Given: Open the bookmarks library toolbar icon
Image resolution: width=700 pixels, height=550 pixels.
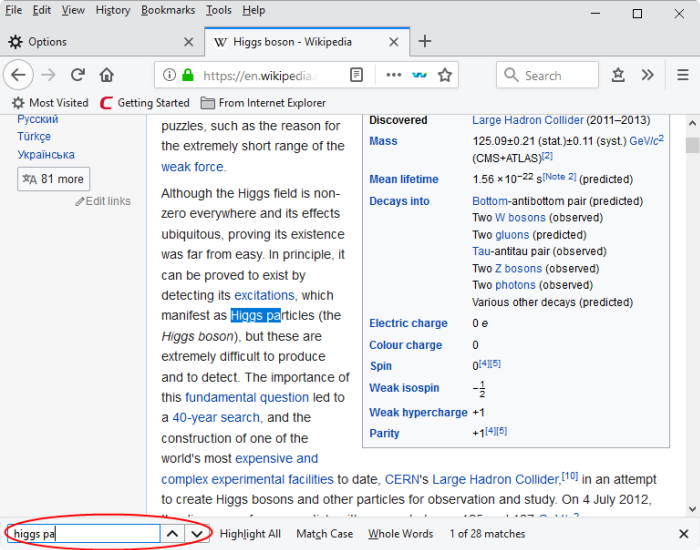Looking at the screenshot, I should click(618, 75).
